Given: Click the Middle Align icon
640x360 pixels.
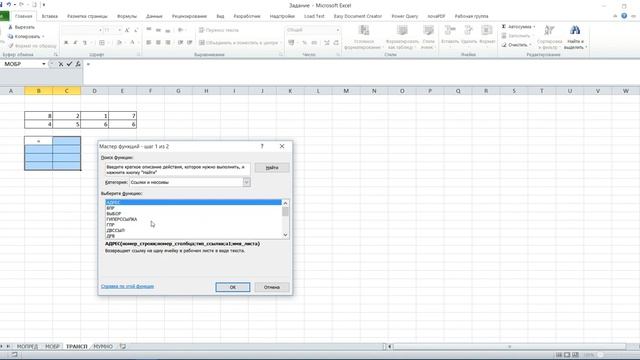Looking at the screenshot, I should (158, 30).
